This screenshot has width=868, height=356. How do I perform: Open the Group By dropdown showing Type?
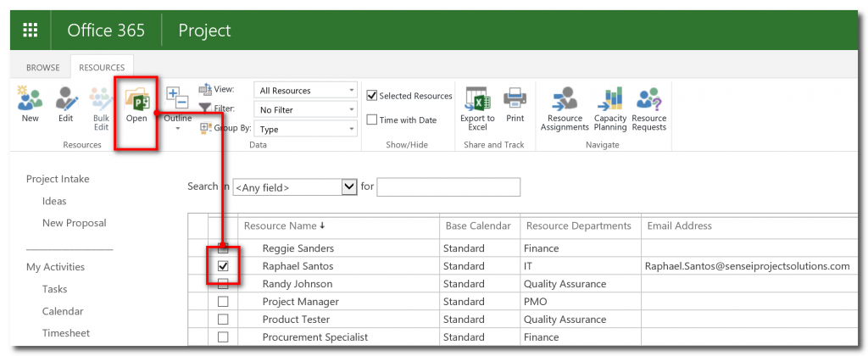(x=305, y=129)
